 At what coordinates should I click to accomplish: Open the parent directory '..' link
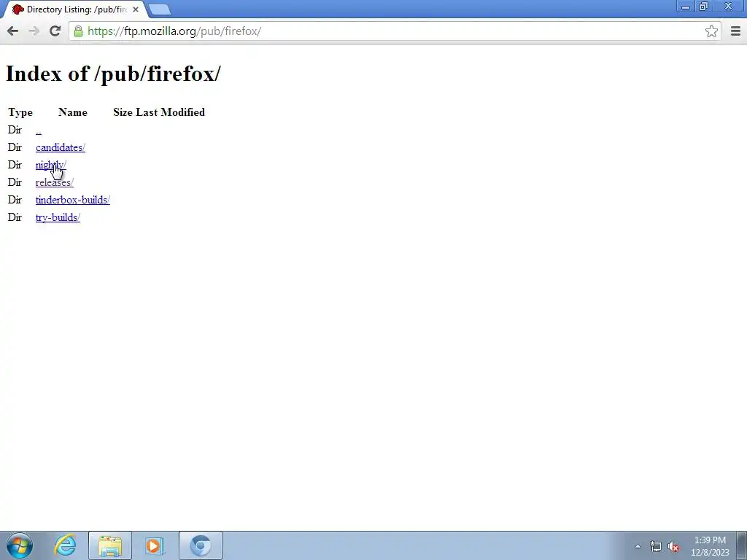39,130
